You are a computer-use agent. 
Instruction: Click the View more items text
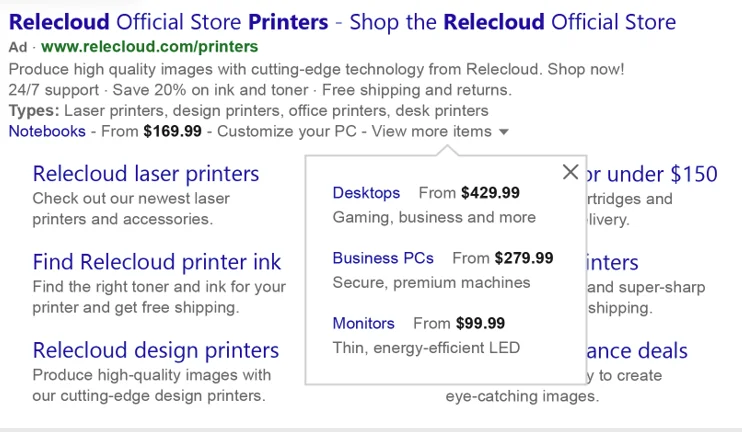point(431,131)
